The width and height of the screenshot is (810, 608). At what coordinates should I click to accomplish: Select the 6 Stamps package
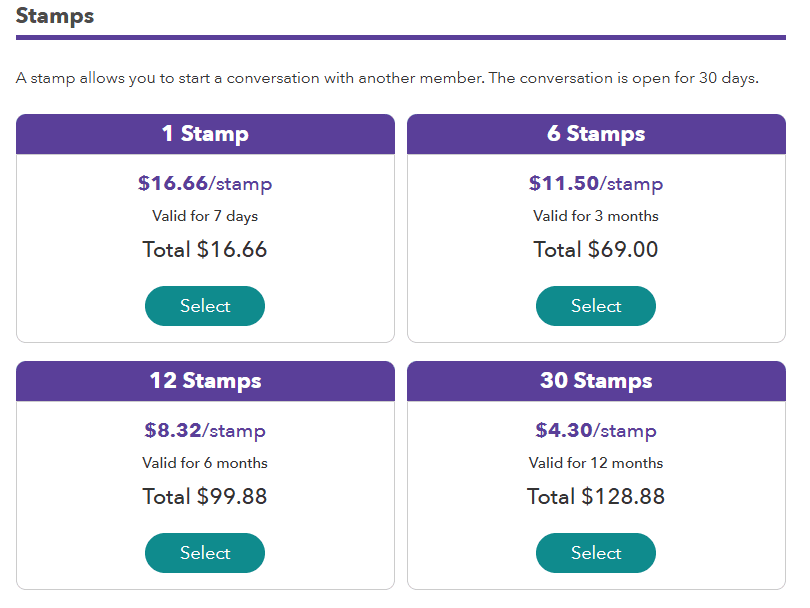point(596,306)
